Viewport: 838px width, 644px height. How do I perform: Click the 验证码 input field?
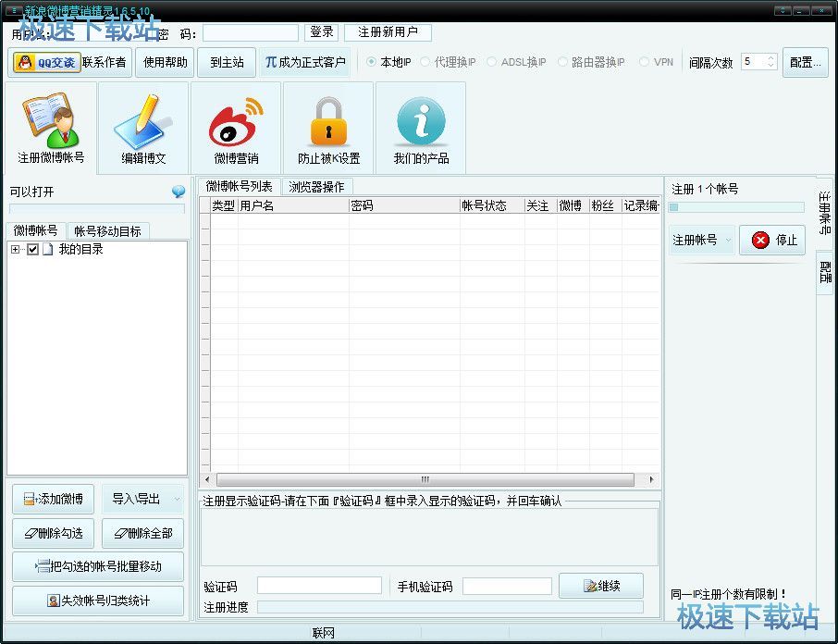(x=319, y=586)
